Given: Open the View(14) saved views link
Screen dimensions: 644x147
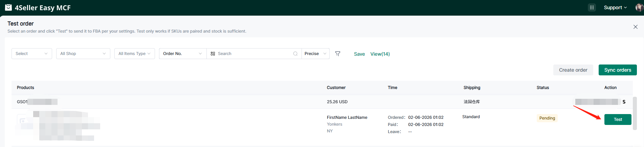Looking at the screenshot, I should tap(380, 54).
